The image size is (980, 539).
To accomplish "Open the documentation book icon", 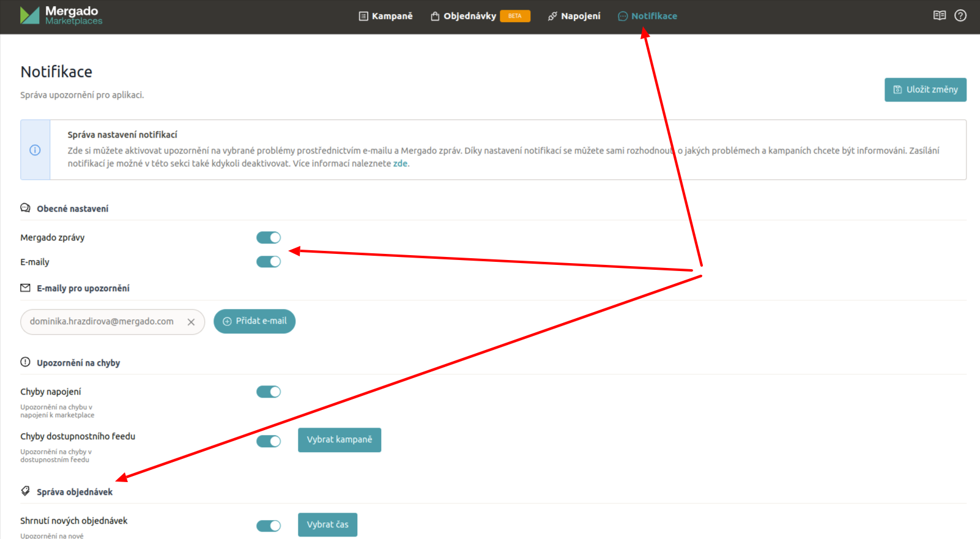I will (x=940, y=16).
